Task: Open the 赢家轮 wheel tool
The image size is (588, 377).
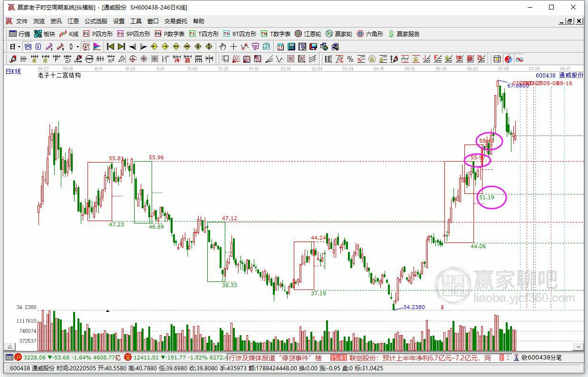Action: (x=339, y=34)
